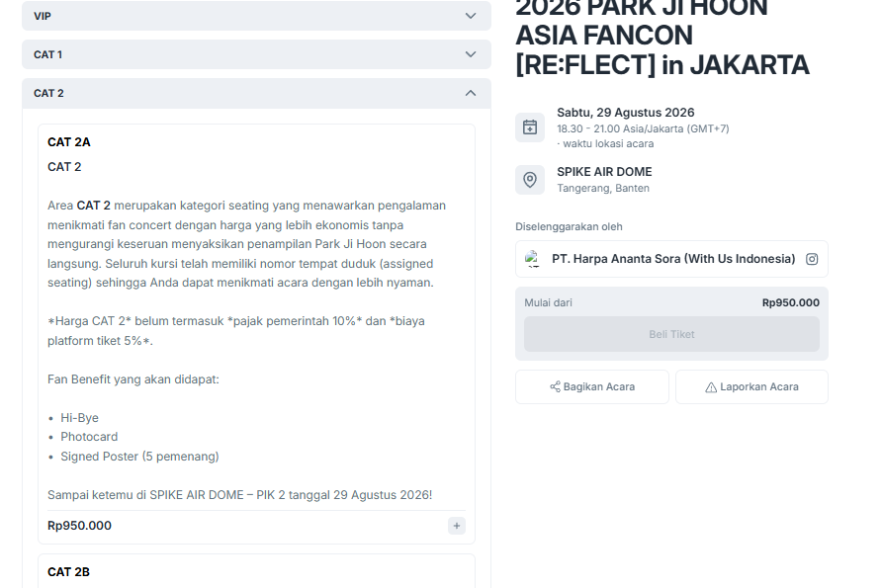Viewport: 882px width, 588px height.
Task: Click the Fan Benefit yang akan didapat heading
Action: [133, 379]
